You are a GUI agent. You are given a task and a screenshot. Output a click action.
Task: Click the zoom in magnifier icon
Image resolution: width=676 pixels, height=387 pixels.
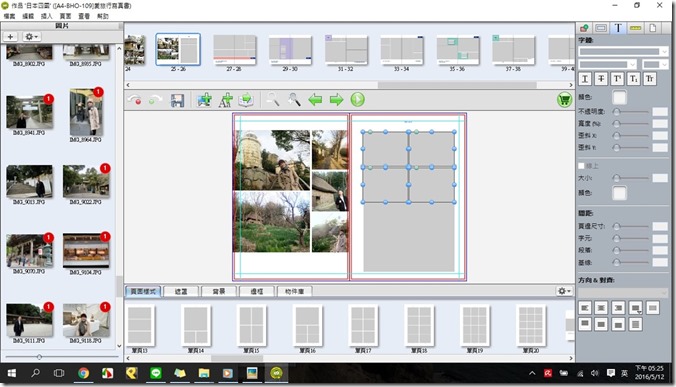click(x=294, y=100)
